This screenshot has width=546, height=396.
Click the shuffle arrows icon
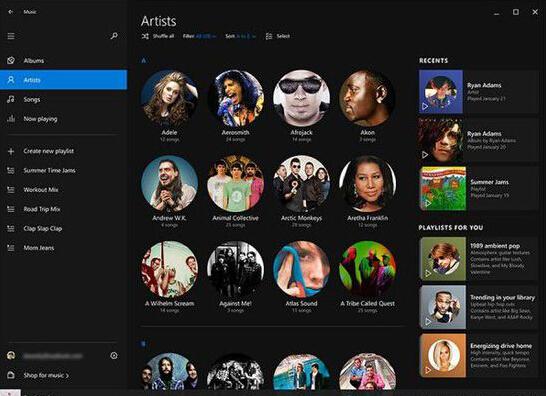(x=145, y=36)
